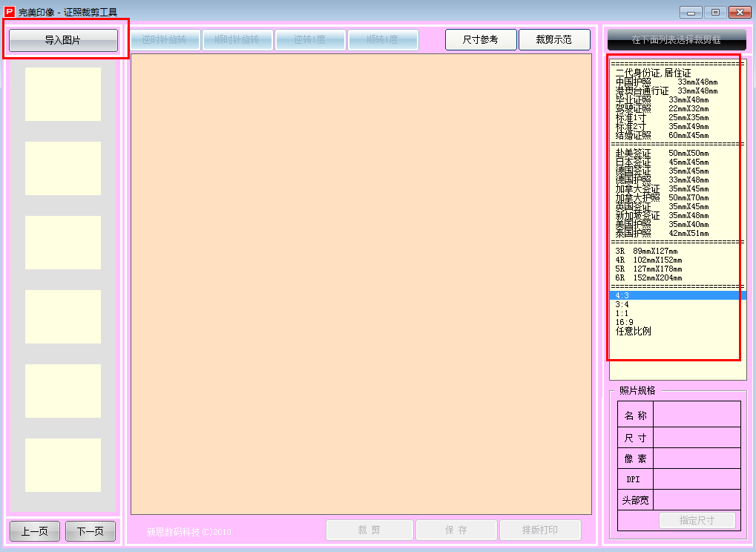Image resolution: width=756 pixels, height=552 pixels.
Task: Select 二代身份证,居住证 in the crop list
Action: (x=677, y=73)
